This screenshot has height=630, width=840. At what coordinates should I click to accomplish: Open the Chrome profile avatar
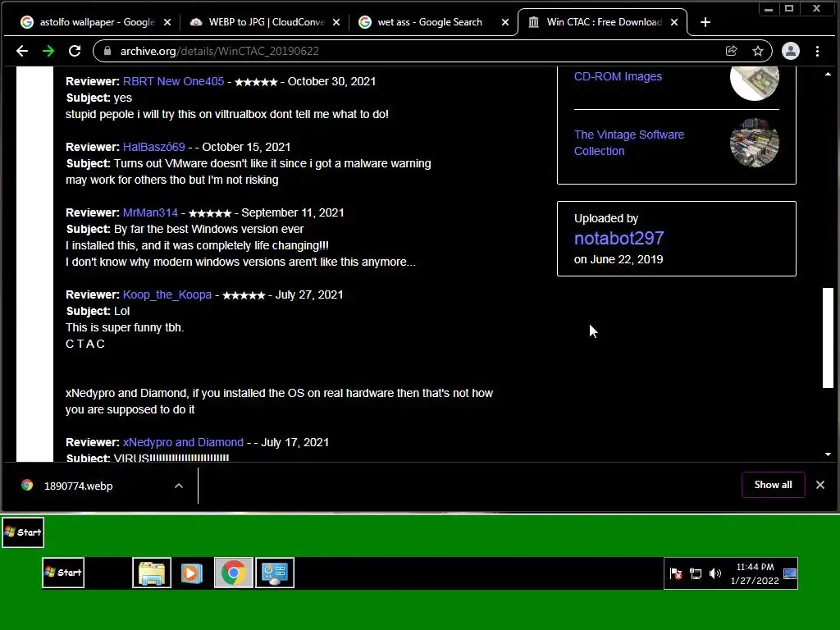coord(791,51)
